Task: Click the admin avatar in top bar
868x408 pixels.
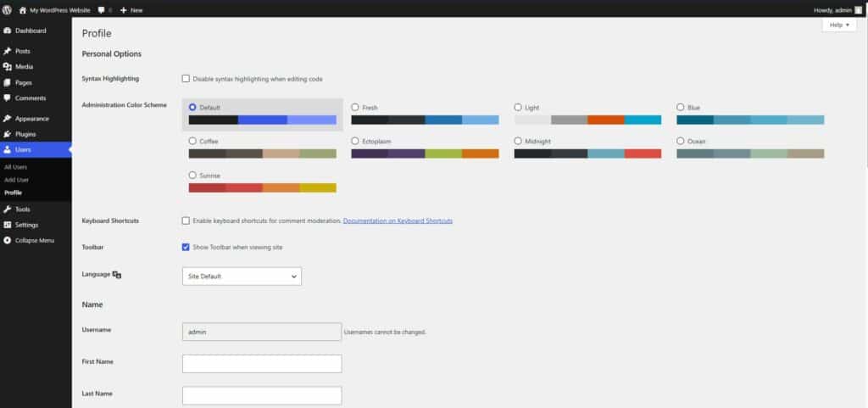Action: click(858, 9)
